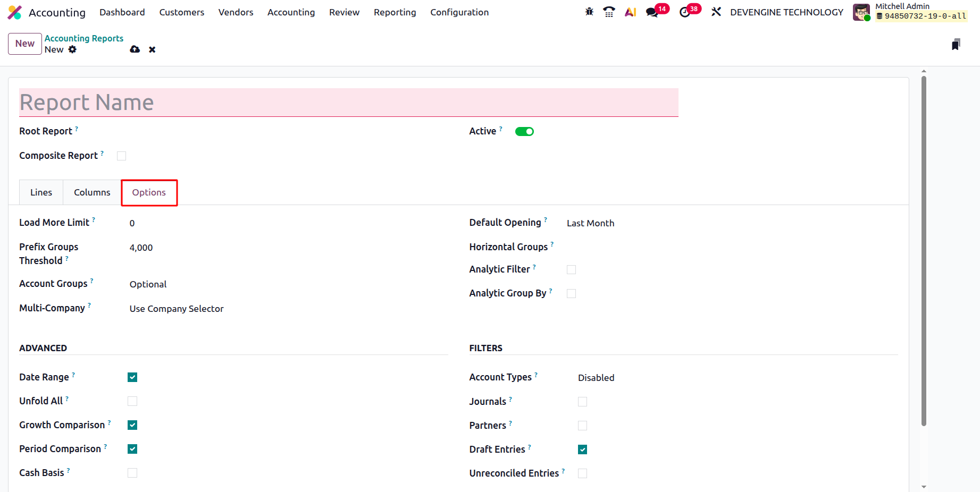This screenshot has height=492, width=980.
Task: Click the New button
Action: click(x=25, y=44)
